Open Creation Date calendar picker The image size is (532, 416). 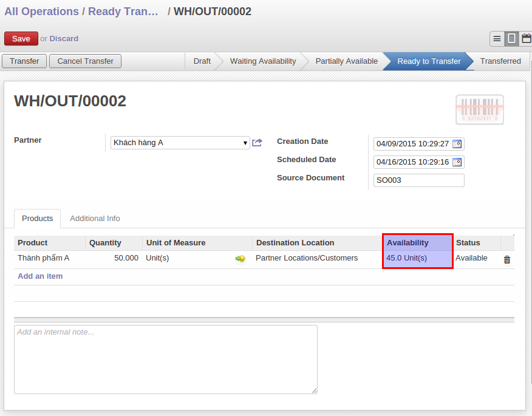457,144
